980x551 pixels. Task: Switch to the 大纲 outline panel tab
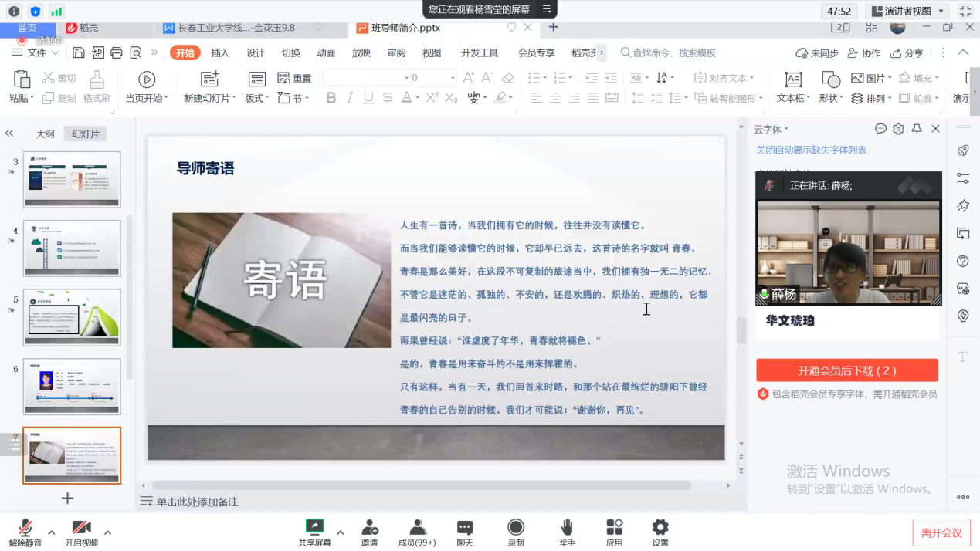pyautogui.click(x=44, y=133)
